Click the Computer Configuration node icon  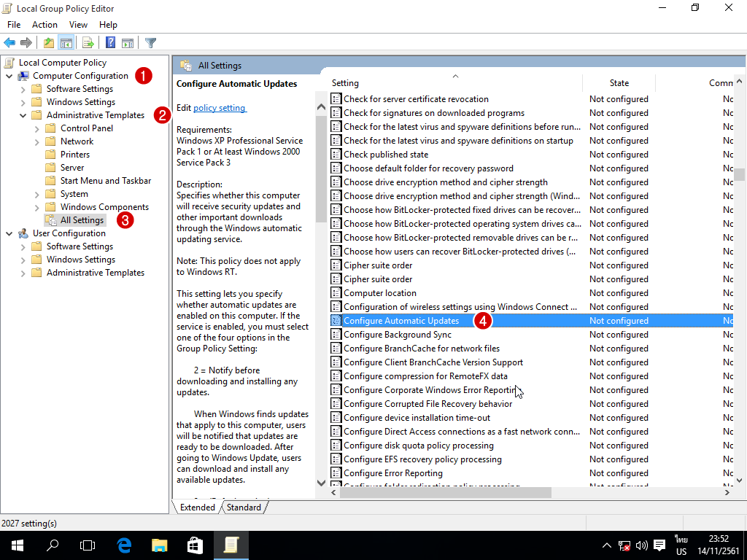point(23,76)
